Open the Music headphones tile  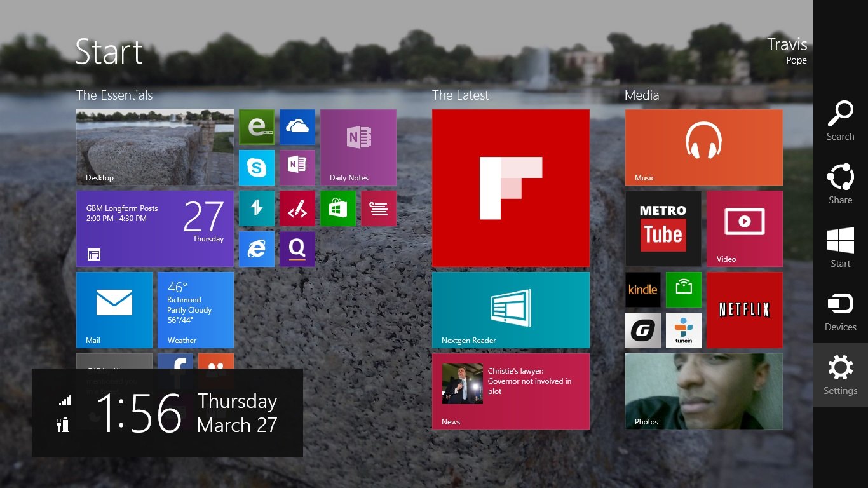pos(704,147)
